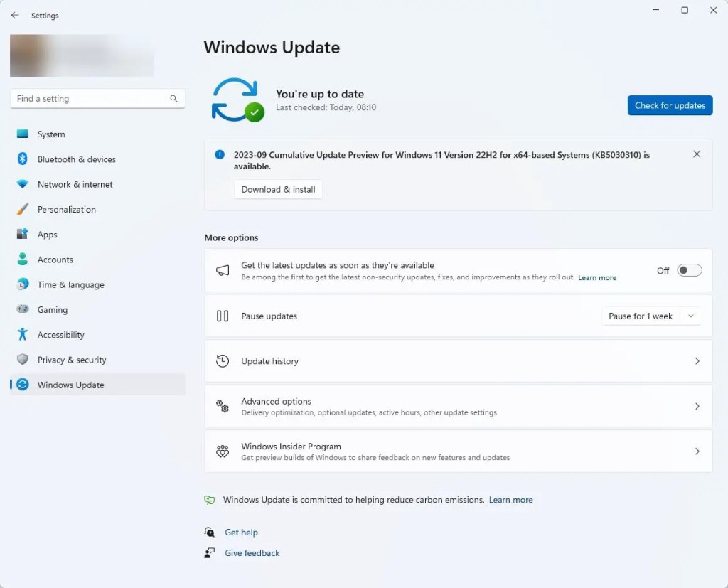
Task: Click the Accounts person icon
Action: [22, 260]
